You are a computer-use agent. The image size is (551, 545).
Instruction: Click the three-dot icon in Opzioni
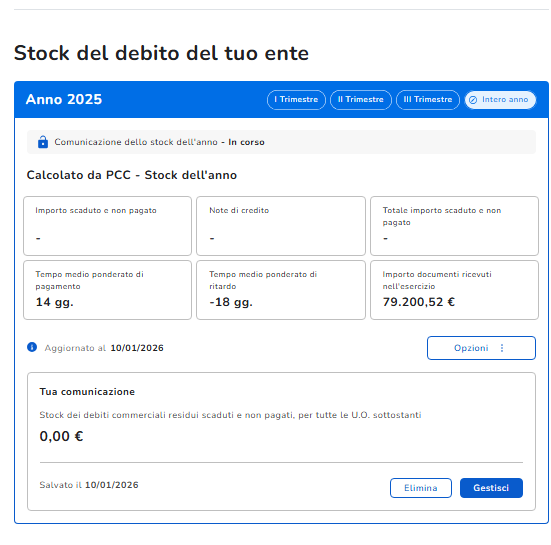[502, 348]
